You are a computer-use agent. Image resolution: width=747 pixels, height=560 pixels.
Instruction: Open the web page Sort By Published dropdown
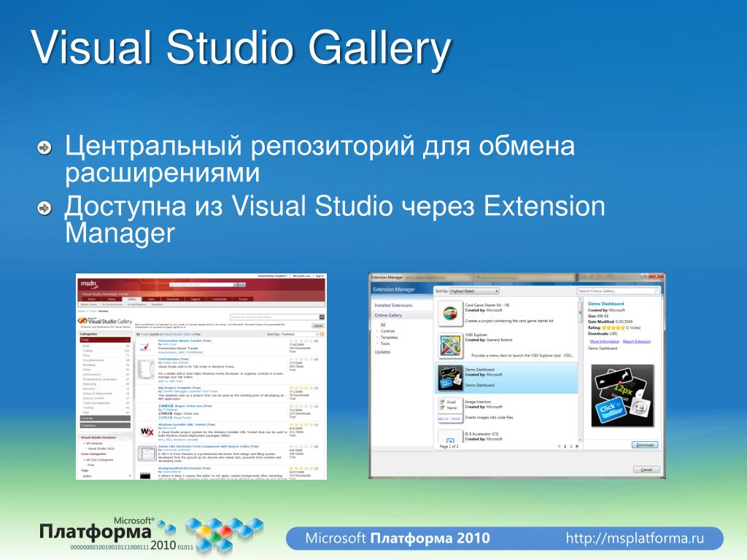pyautogui.click(x=299, y=334)
